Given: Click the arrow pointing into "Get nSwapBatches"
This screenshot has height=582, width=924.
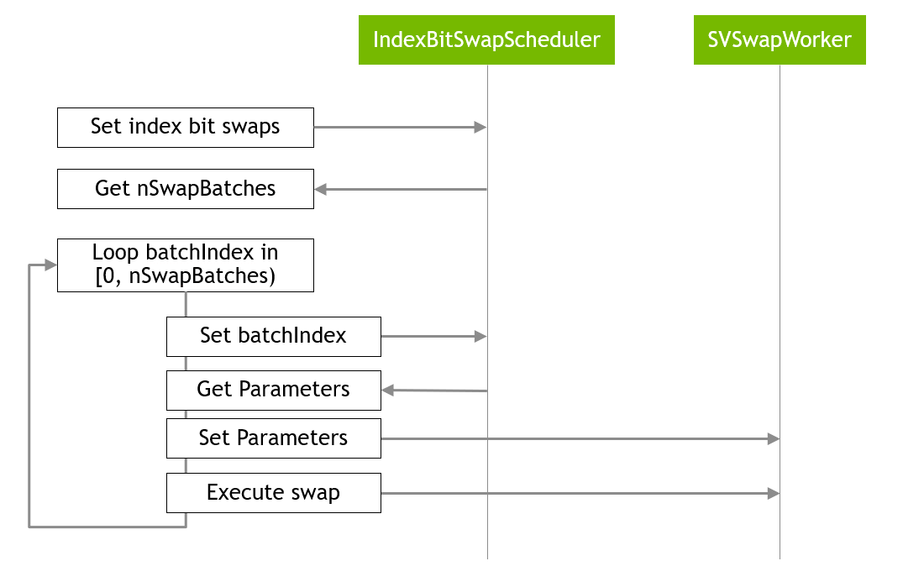Looking at the screenshot, I should pos(400,190).
